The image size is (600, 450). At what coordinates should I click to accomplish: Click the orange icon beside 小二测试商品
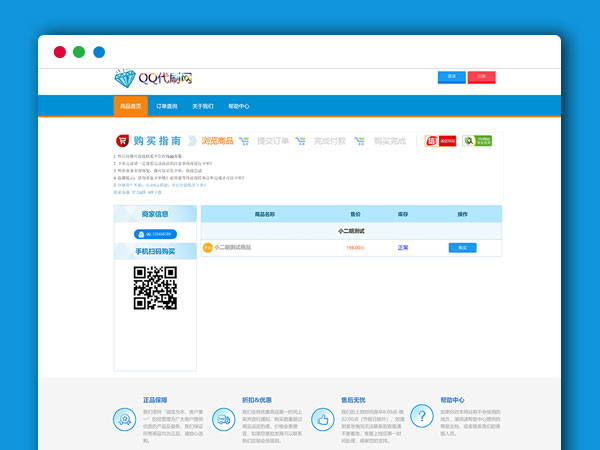pyautogui.click(x=207, y=247)
